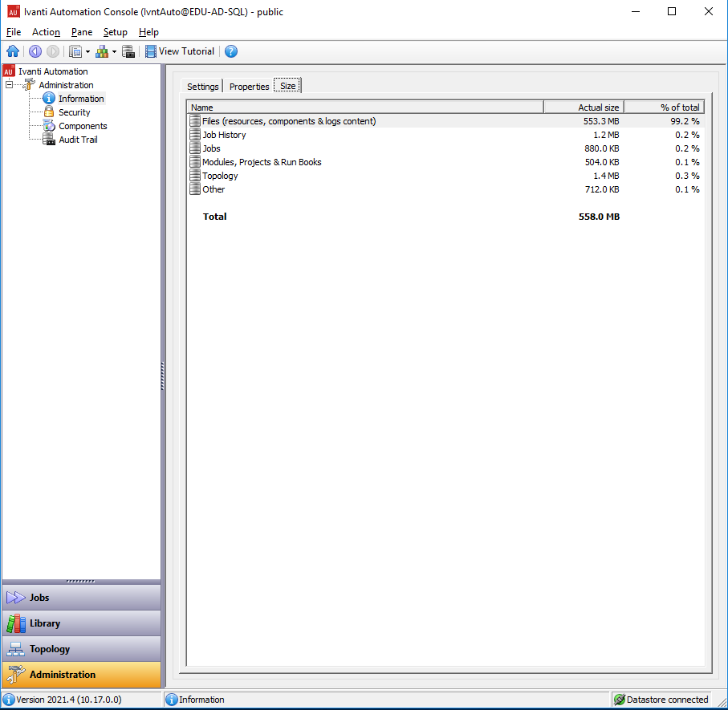
Task: Switch to the Properties tab
Action: click(x=250, y=87)
